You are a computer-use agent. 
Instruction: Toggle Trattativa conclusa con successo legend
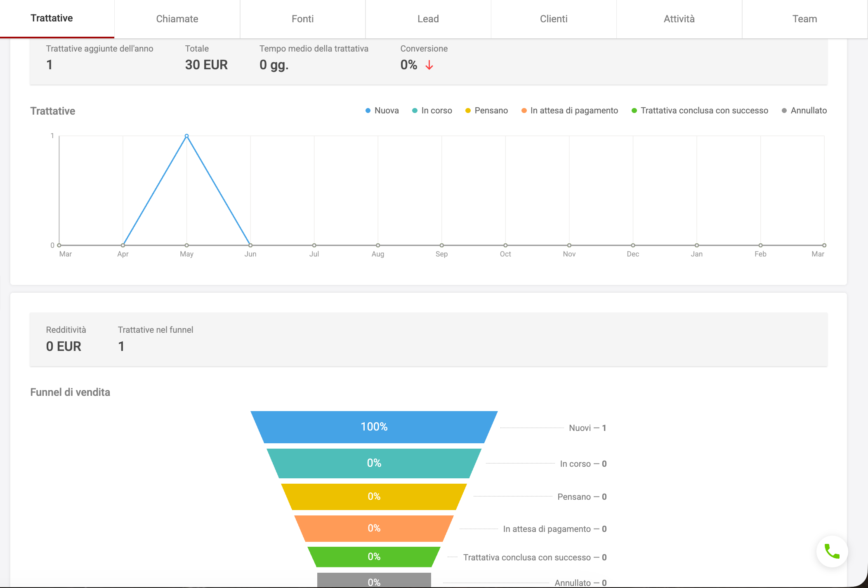click(700, 111)
